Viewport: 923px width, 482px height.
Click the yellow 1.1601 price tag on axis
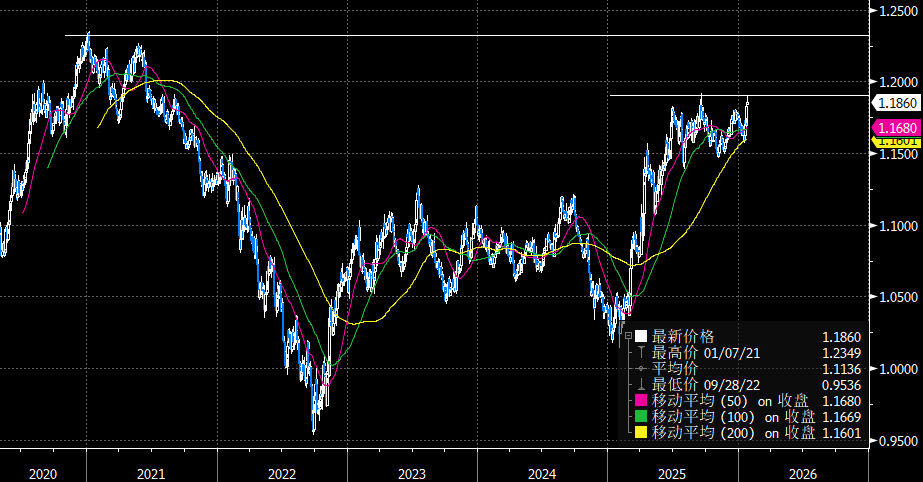coord(895,142)
